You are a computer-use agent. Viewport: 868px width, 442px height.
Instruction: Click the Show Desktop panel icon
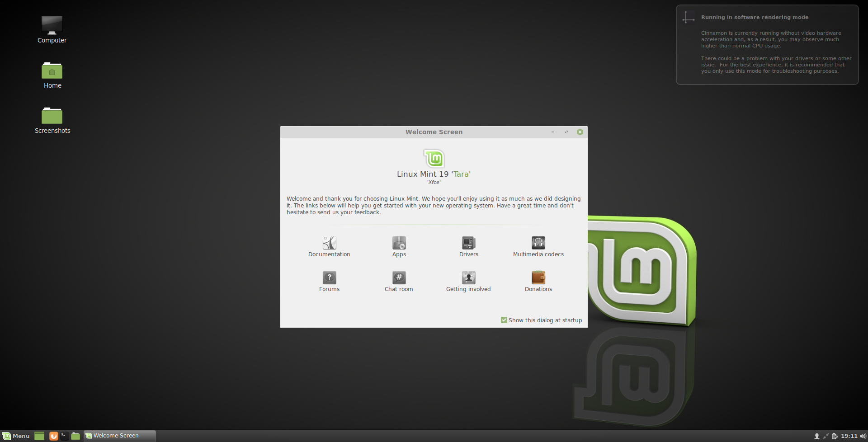[39, 436]
